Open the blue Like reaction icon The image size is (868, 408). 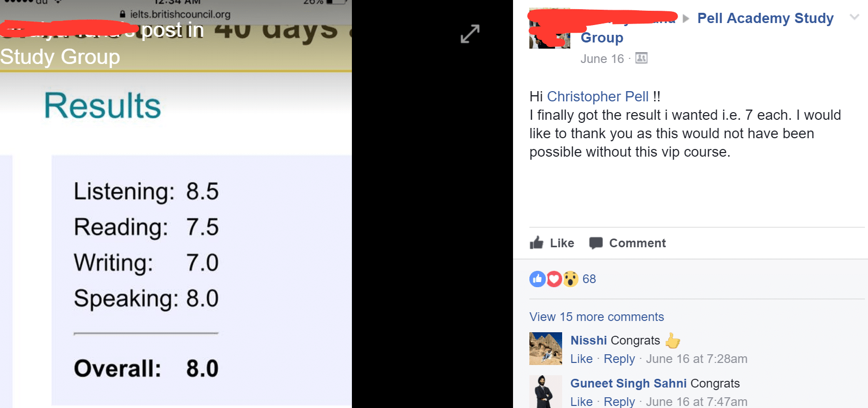coord(538,279)
